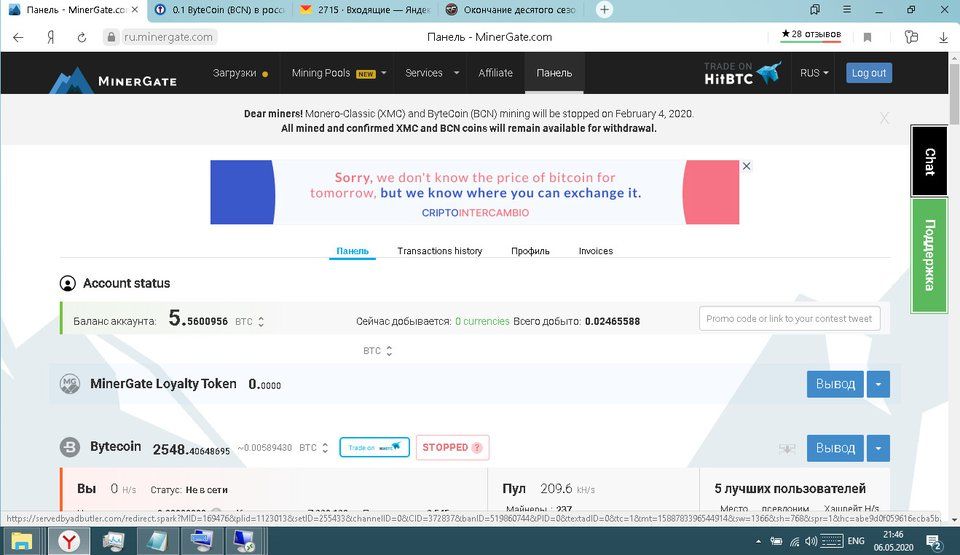The width and height of the screenshot is (960, 555).
Task: Open the notepad app in taskbar
Action: 157,542
